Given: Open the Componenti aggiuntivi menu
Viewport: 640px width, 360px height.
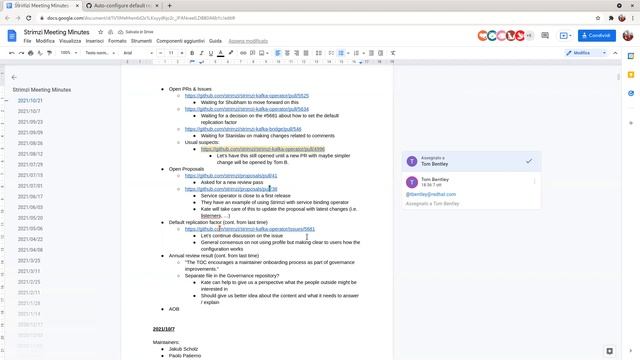Looking at the screenshot, I should point(180,41).
